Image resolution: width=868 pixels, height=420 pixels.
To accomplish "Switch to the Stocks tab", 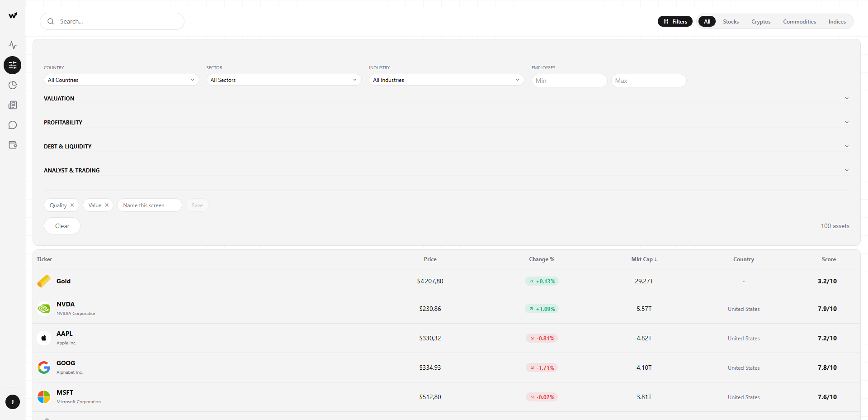I will pyautogui.click(x=731, y=21).
